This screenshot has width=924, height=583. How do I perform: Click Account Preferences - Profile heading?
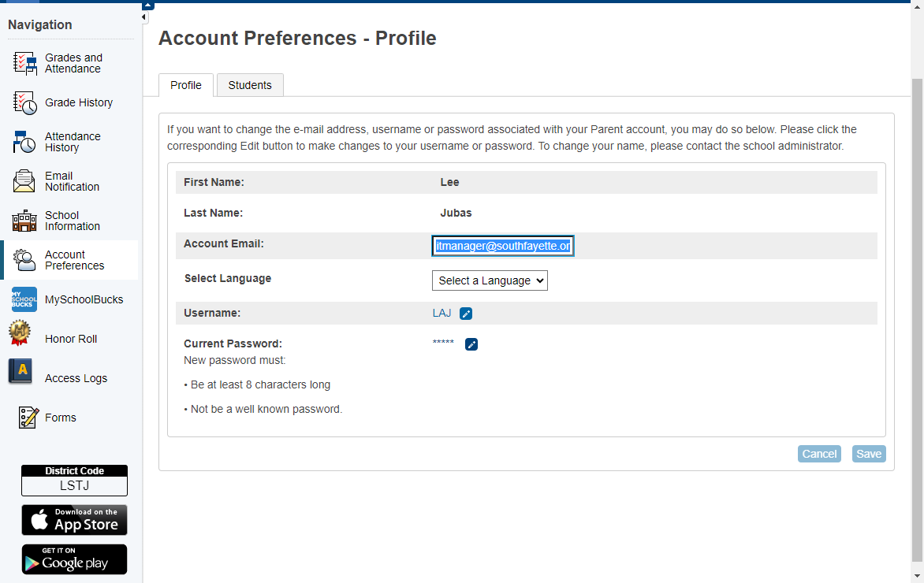[297, 39]
